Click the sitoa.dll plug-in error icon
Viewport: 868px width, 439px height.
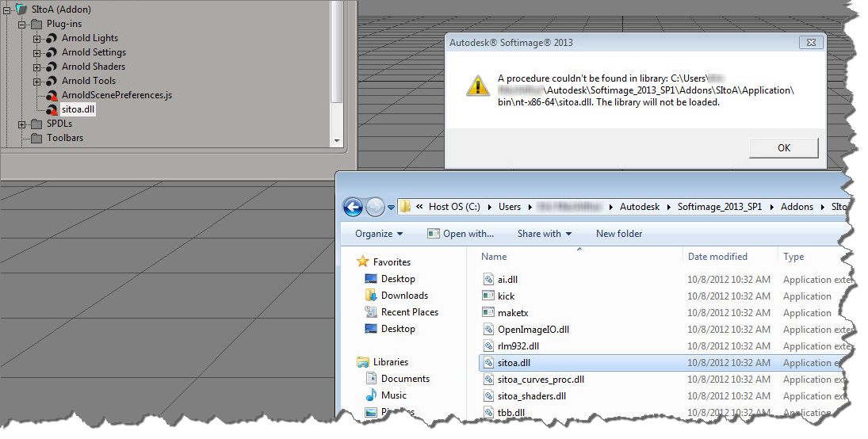coord(52,110)
